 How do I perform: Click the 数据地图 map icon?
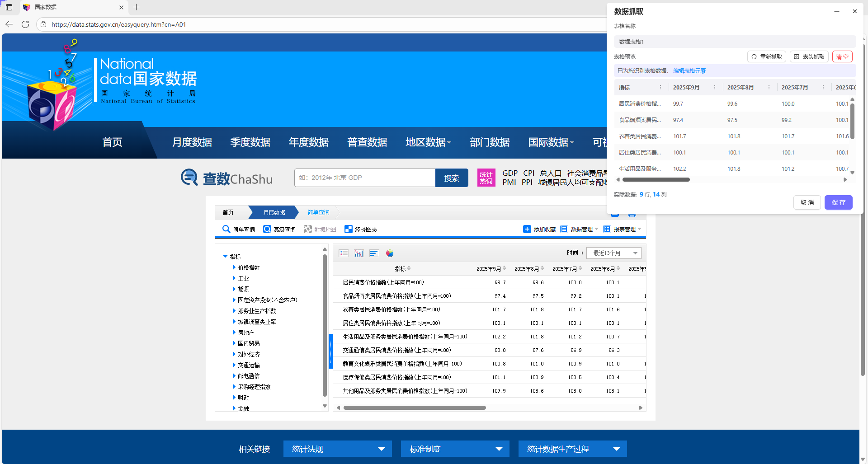(x=307, y=229)
